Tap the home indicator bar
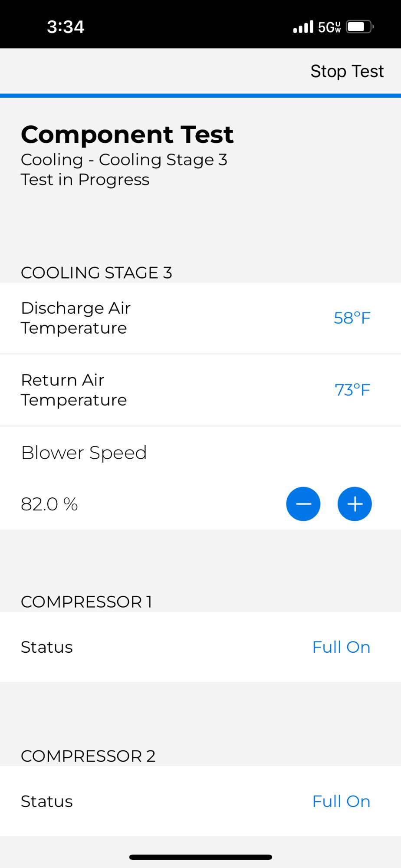 pos(200,857)
